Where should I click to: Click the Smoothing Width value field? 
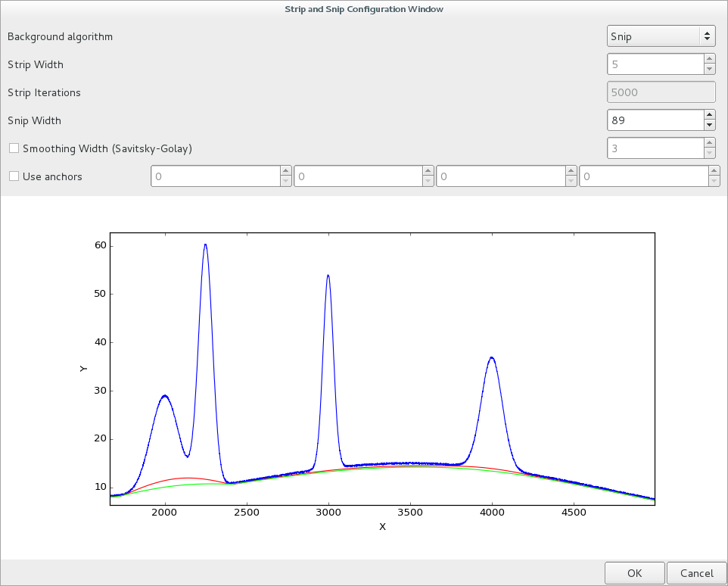655,148
